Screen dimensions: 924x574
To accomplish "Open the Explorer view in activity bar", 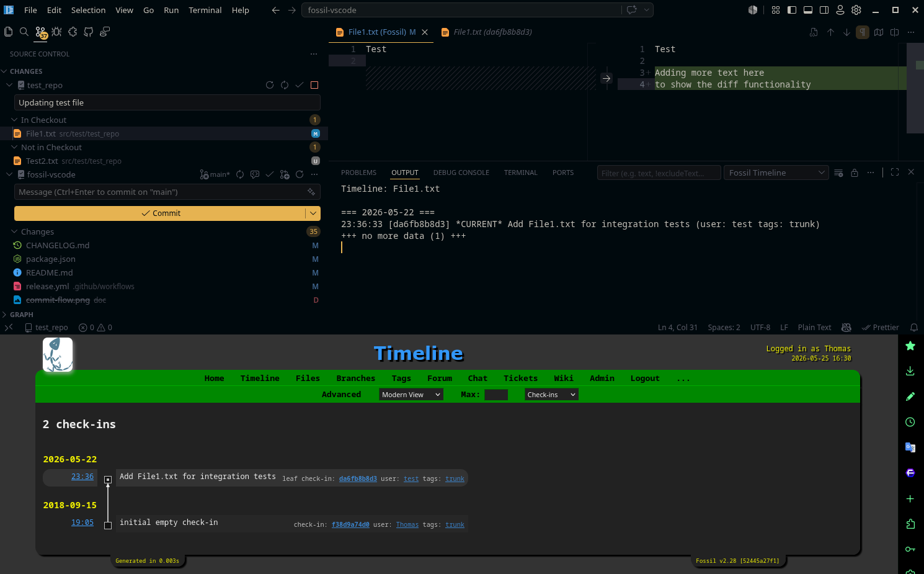I will (9, 32).
